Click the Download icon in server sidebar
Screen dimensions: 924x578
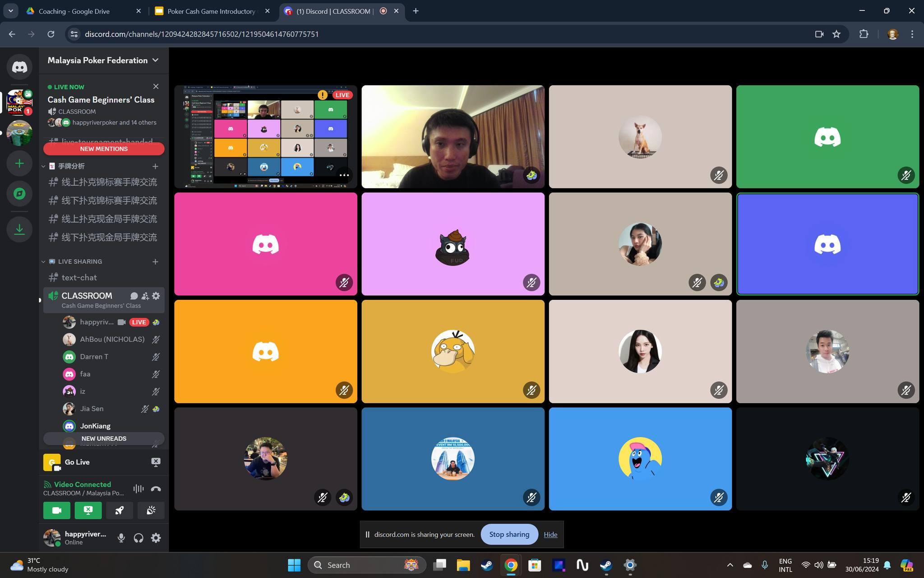[x=19, y=229]
